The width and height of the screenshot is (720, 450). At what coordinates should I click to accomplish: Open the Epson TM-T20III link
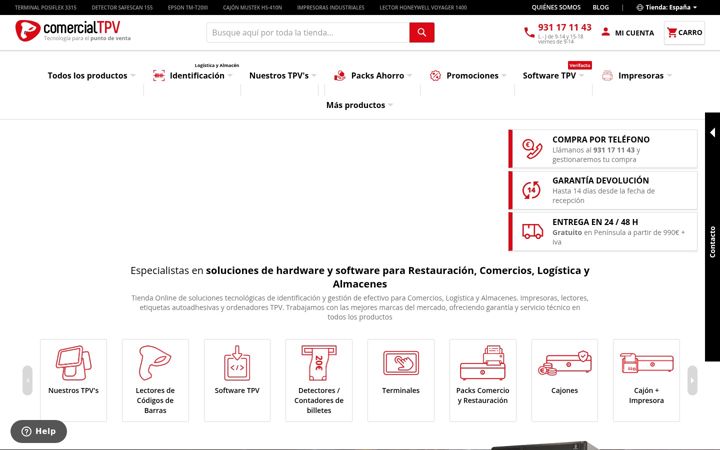coord(188,7)
